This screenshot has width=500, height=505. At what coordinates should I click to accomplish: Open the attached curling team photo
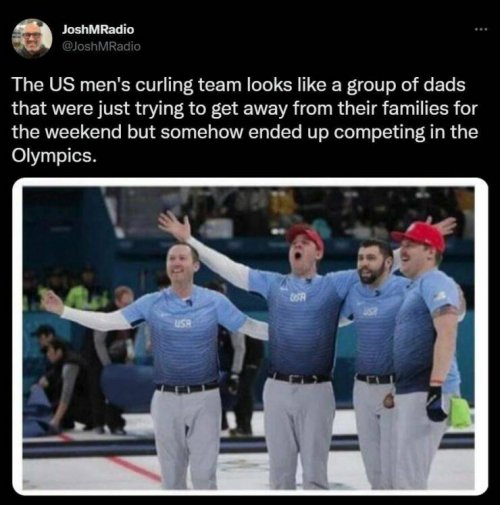click(x=250, y=336)
